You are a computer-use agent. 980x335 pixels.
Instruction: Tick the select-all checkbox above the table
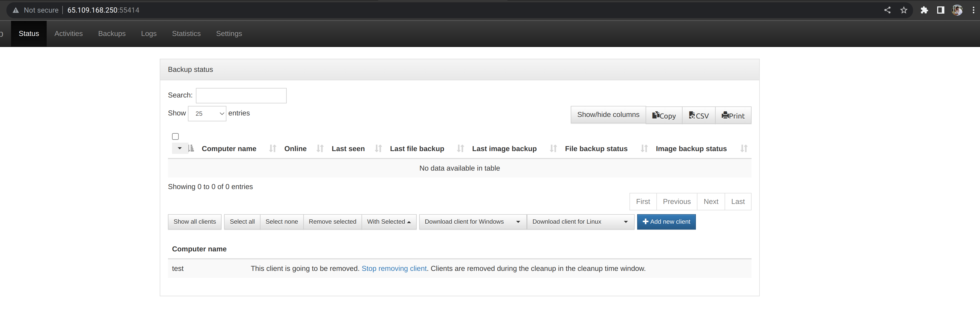[175, 136]
